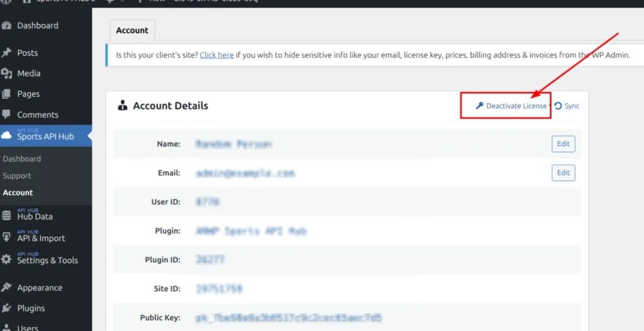The image size is (644, 331).
Task: Click Edit button in the Email row
Action: click(x=563, y=172)
